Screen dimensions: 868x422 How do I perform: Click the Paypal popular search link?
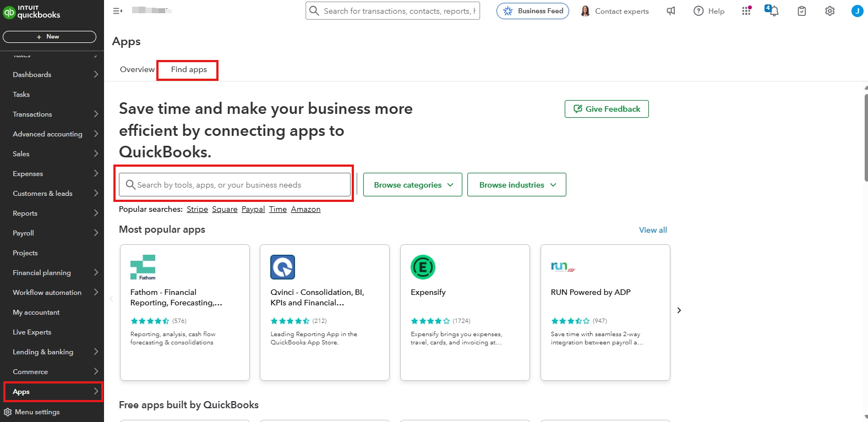(253, 209)
